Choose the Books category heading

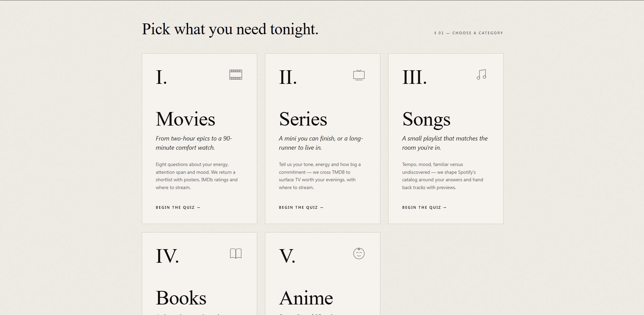(181, 298)
